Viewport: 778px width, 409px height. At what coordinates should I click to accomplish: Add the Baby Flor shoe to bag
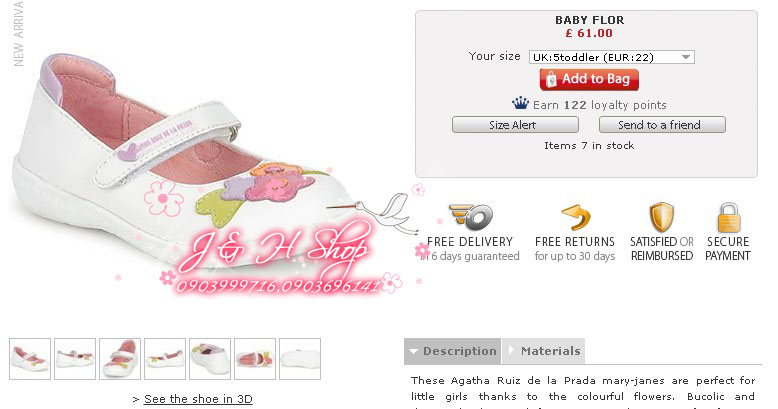[x=589, y=79]
